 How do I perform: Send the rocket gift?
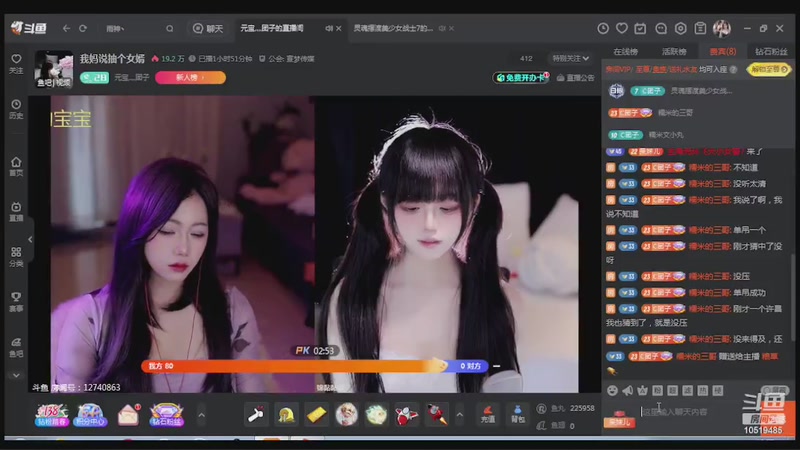(437, 415)
